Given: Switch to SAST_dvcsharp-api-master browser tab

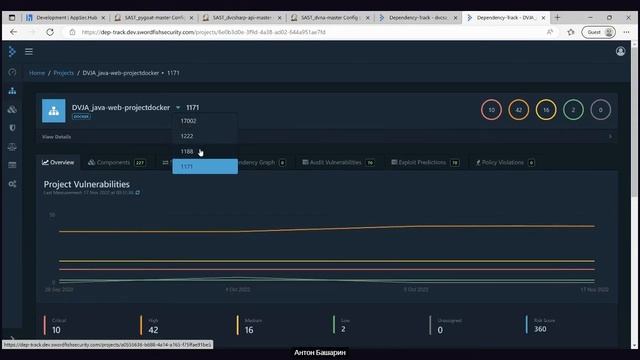Looking at the screenshot, I should coord(242,18).
